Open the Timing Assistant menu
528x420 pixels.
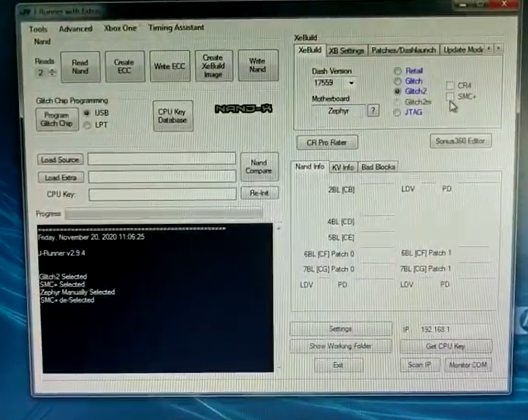(176, 28)
